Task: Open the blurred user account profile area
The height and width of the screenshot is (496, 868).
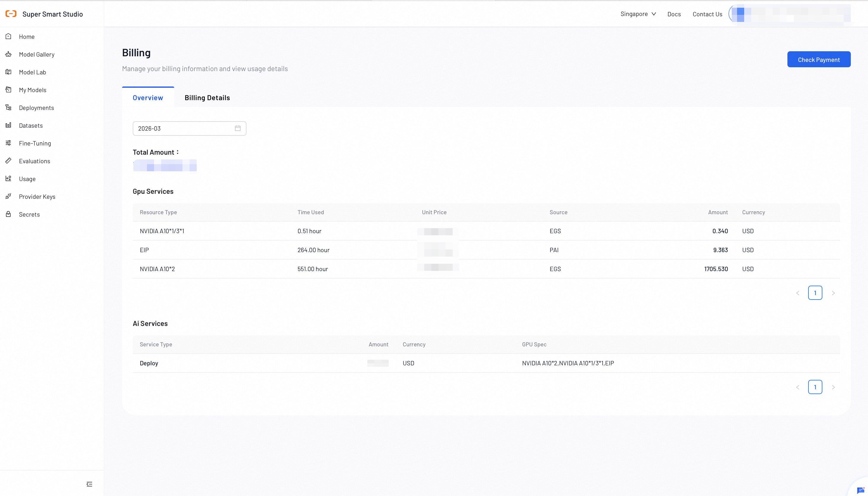Action: coord(789,14)
